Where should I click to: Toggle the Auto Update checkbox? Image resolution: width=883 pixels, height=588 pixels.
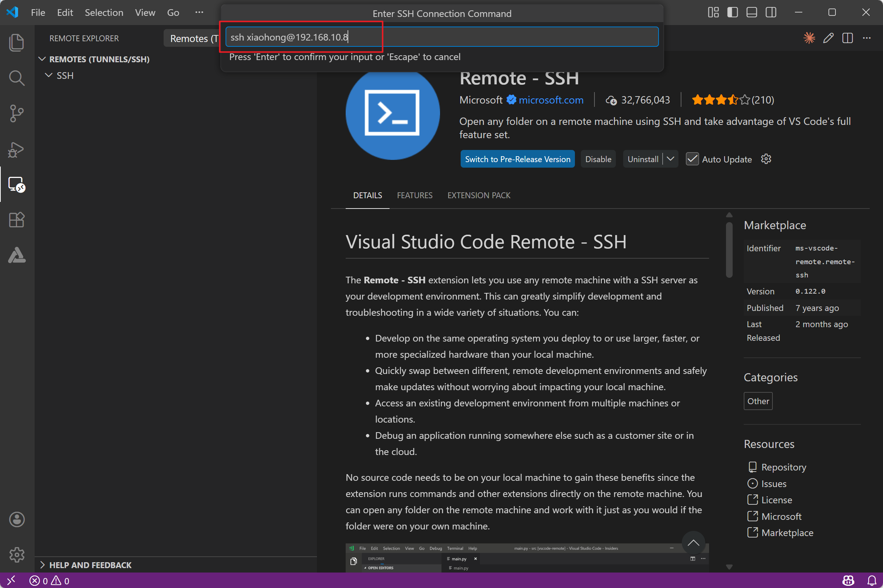pos(692,159)
